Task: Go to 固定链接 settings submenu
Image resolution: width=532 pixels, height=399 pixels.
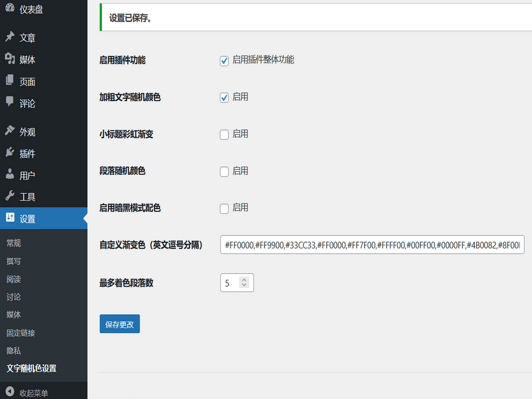Action: coord(21,333)
